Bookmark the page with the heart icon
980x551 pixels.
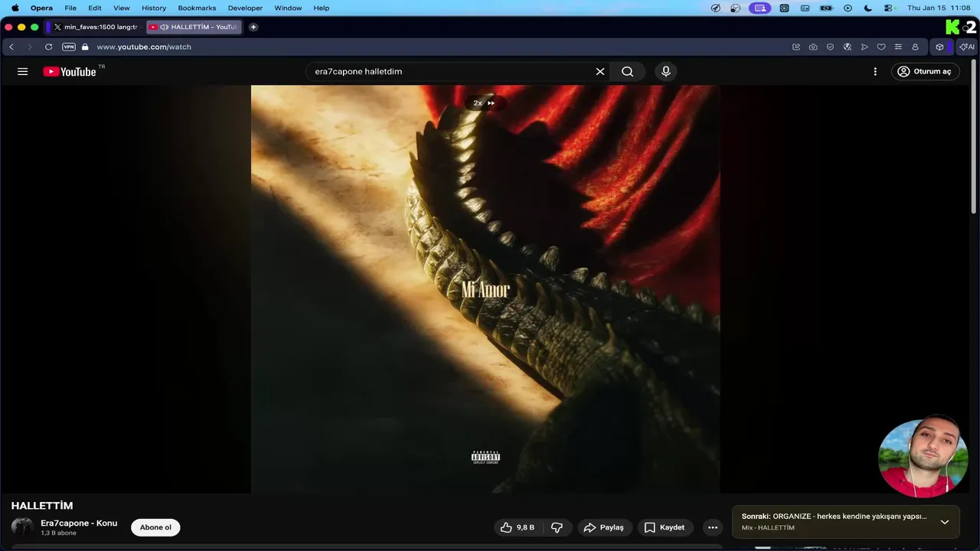tap(881, 47)
